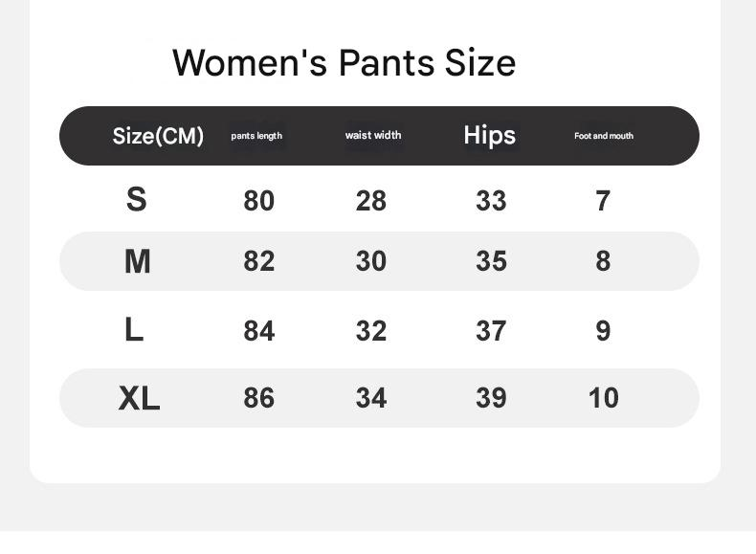756x554 pixels.
Task: Click the "Women's Pants Size" title
Action: pos(344,63)
